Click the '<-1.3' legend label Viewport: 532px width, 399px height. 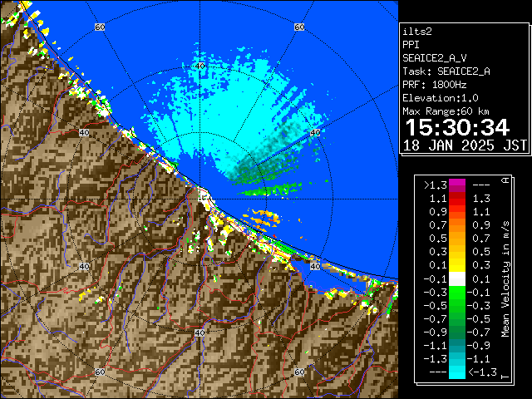(x=482, y=372)
